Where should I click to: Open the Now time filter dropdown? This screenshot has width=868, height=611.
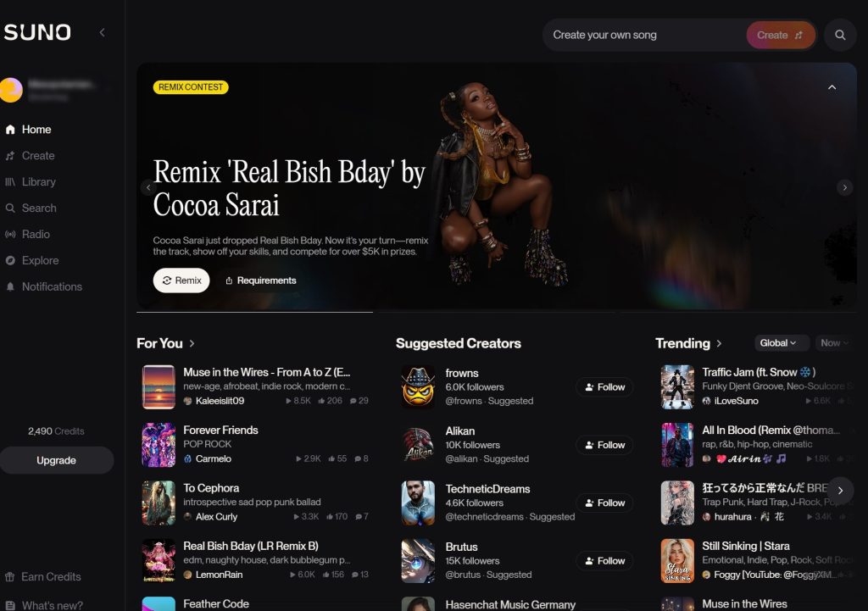[x=833, y=343]
